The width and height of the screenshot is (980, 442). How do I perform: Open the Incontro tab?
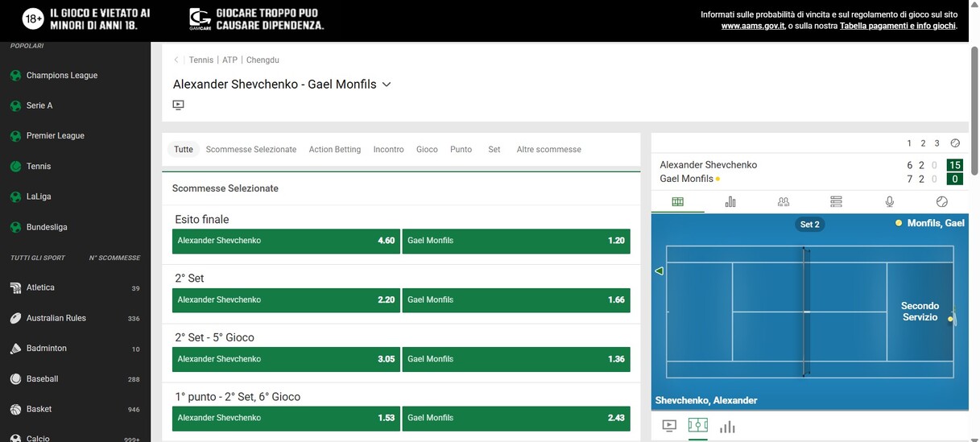click(388, 150)
